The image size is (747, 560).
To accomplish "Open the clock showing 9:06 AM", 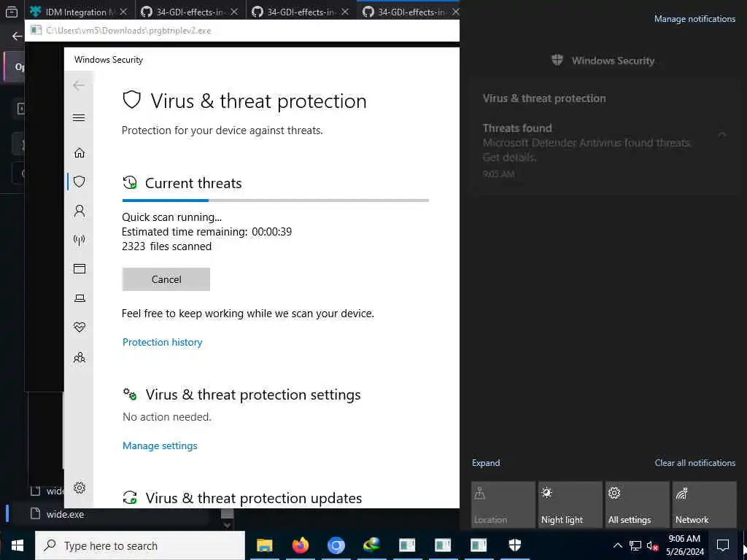I will tap(684, 545).
